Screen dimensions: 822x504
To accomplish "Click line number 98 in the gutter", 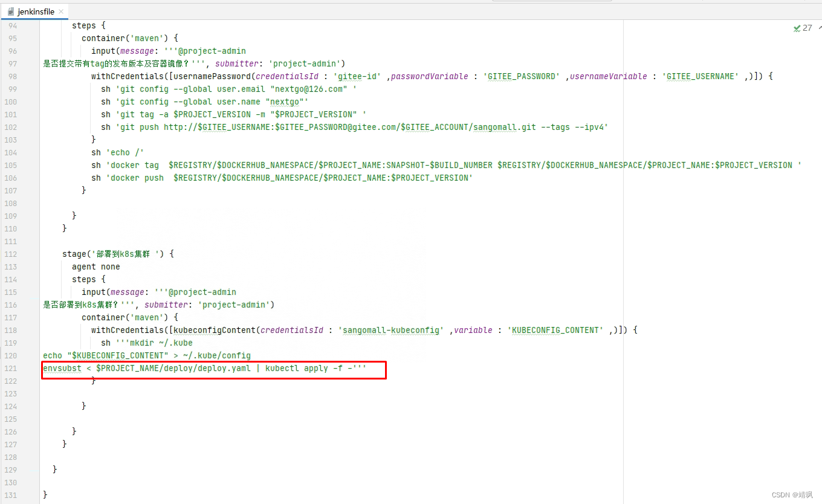I will 12,76.
